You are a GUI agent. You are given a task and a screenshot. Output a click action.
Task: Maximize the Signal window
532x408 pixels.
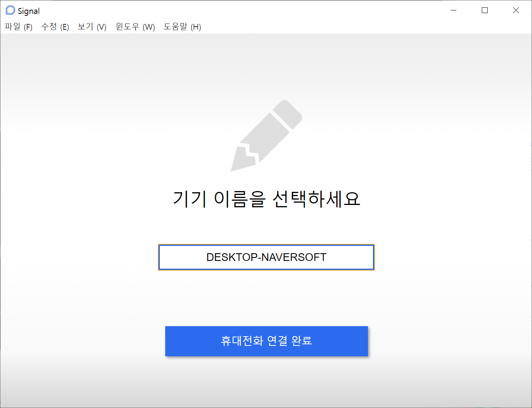point(485,10)
